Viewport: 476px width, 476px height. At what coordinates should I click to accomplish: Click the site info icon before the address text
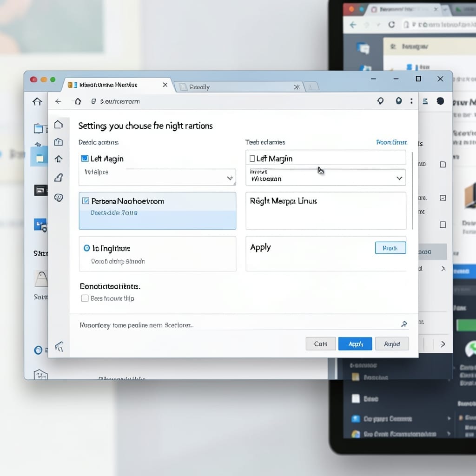93,101
